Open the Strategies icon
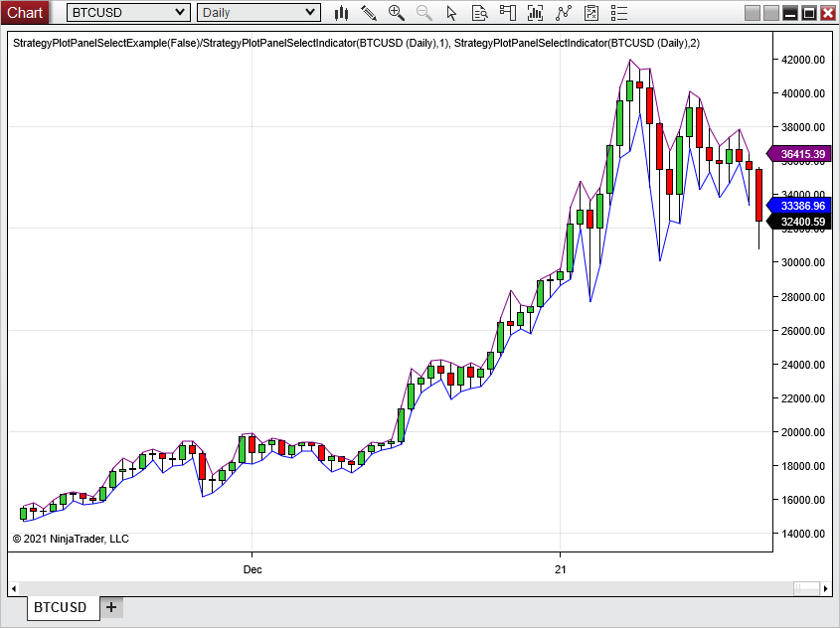The height and width of the screenshot is (628, 840). (x=590, y=13)
